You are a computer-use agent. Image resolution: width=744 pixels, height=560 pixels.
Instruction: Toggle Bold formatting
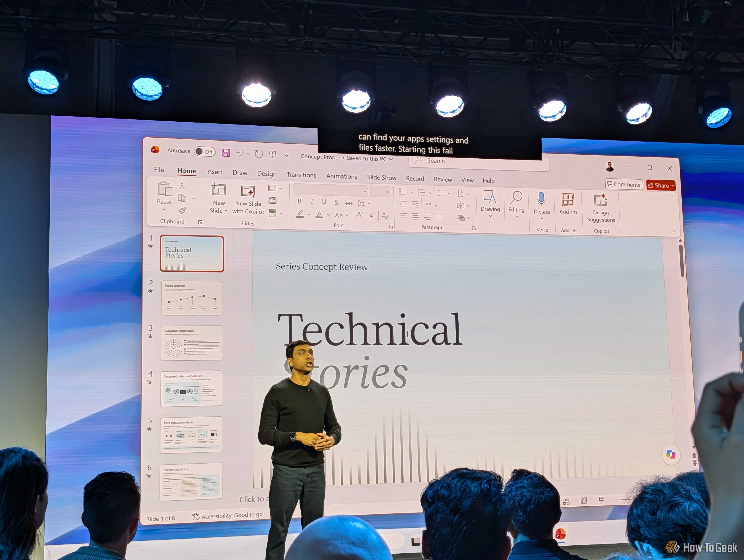(299, 201)
